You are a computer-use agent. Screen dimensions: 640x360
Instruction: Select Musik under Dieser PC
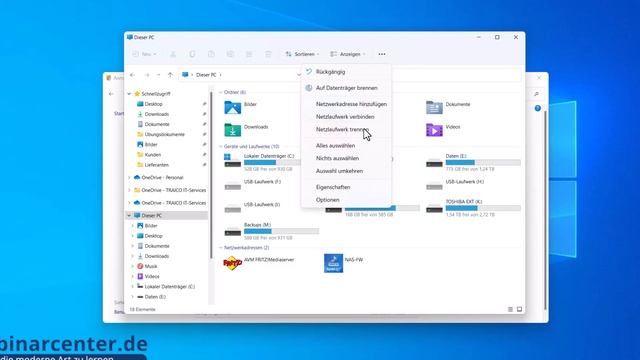(147, 266)
